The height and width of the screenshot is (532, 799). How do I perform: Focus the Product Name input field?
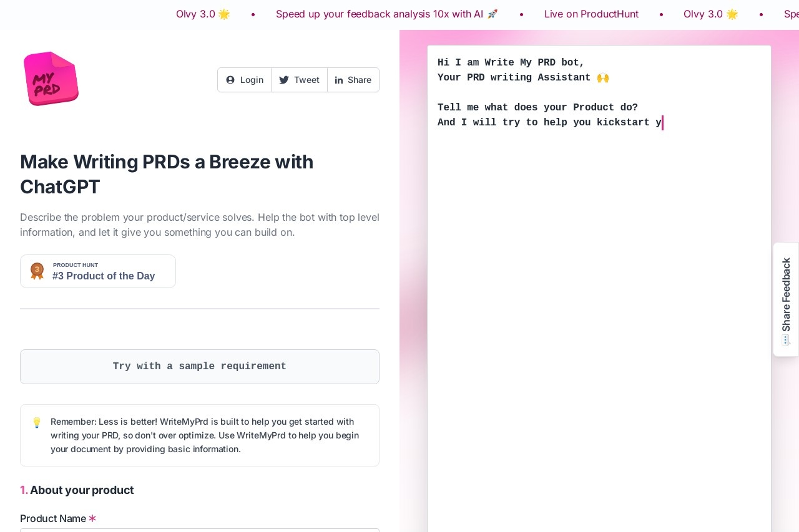(200, 530)
